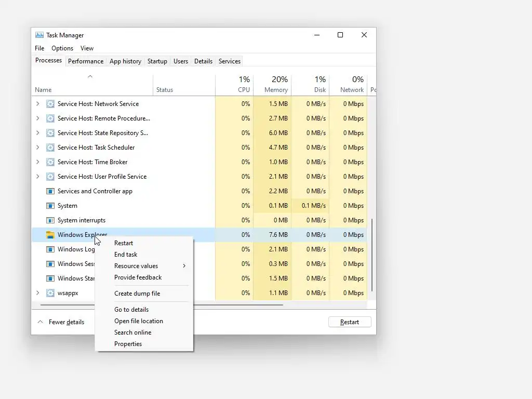Screen dimensions: 532x399
Task: Select Provide feedback in context menu
Action: pos(144,277)
